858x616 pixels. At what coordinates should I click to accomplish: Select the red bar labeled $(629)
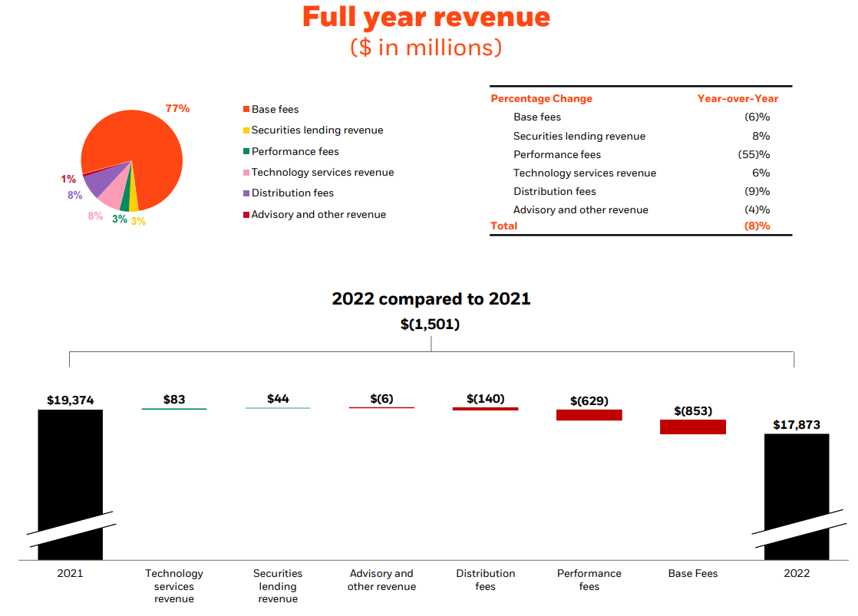[x=589, y=415]
